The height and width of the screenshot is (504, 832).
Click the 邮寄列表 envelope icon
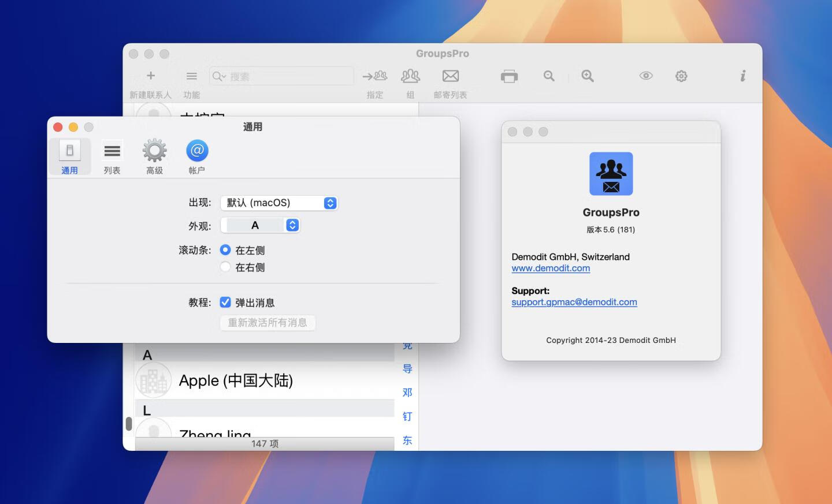pos(451,76)
